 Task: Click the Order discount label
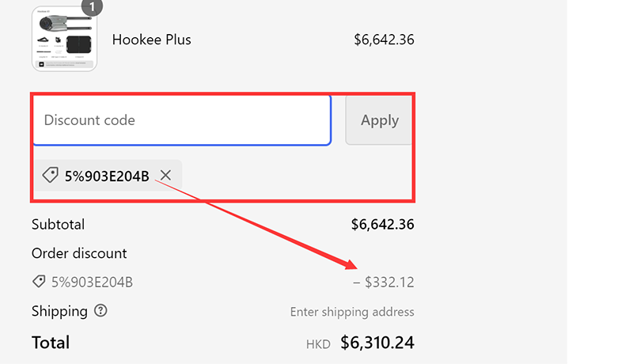(79, 253)
